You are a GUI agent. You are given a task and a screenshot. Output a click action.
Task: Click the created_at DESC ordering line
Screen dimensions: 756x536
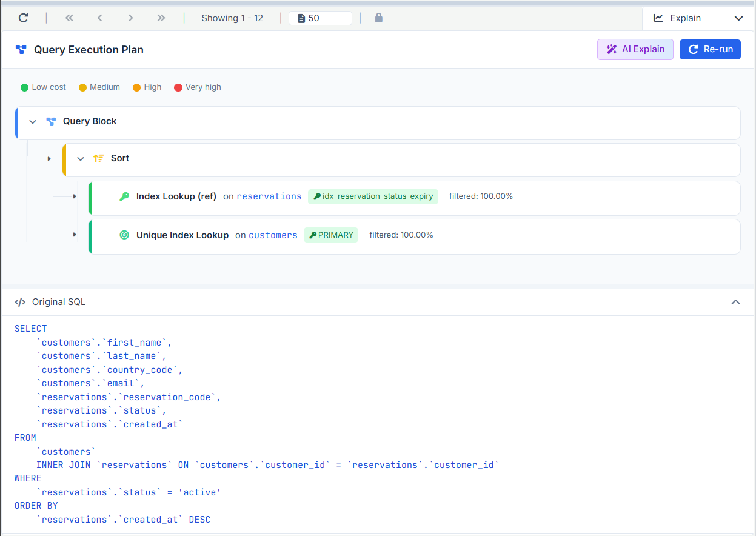[x=123, y=520]
